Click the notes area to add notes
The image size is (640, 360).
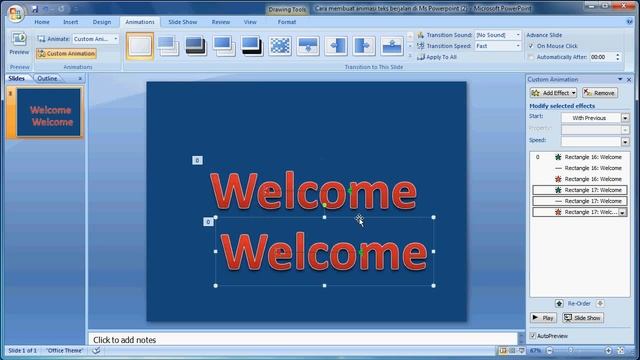point(302,340)
